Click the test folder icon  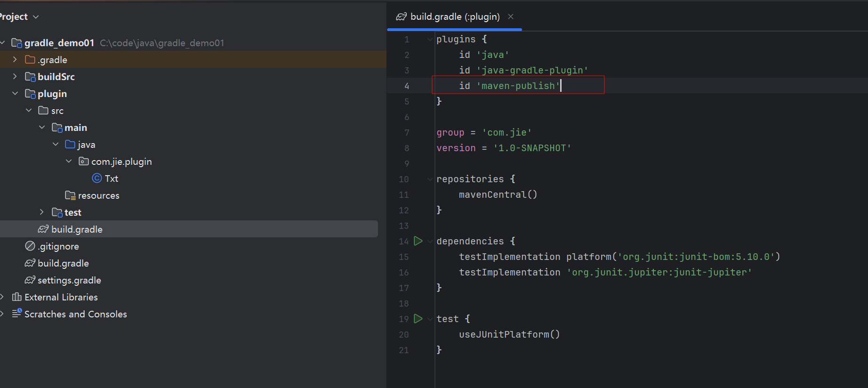tap(57, 212)
